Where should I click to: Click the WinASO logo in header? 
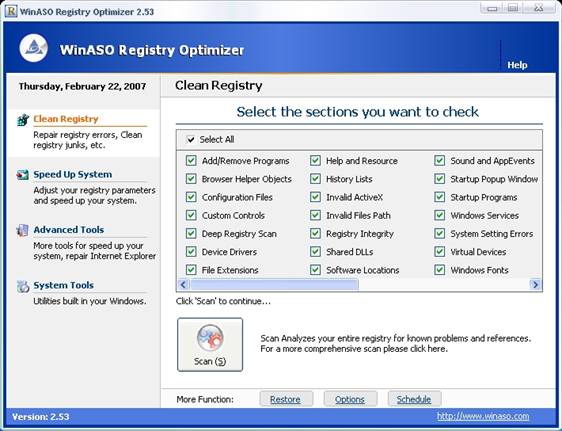pos(33,48)
